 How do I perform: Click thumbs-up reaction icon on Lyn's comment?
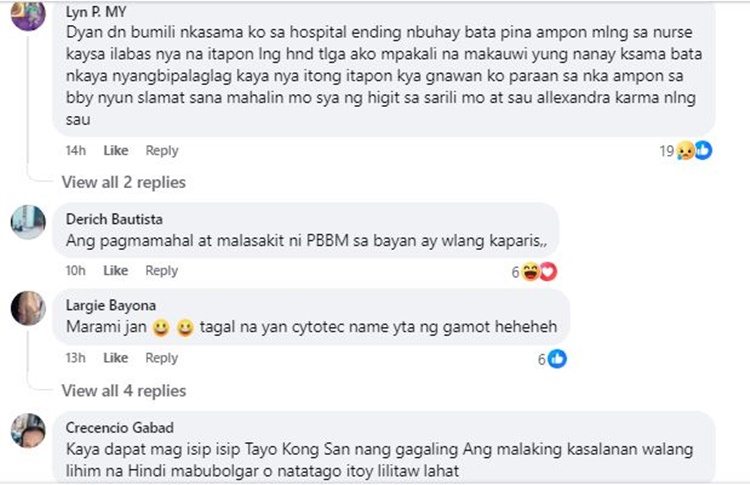[703, 150]
